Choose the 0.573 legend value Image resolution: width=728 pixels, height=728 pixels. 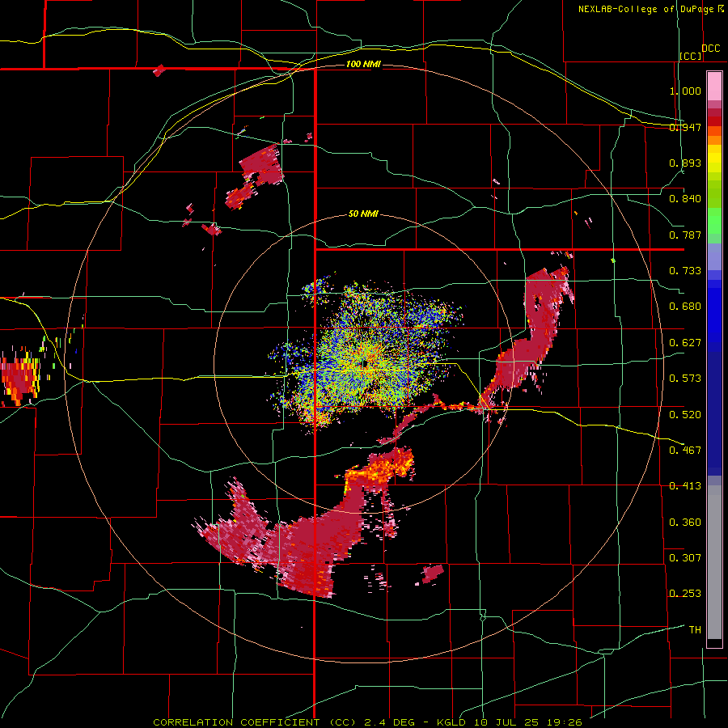[685, 379]
